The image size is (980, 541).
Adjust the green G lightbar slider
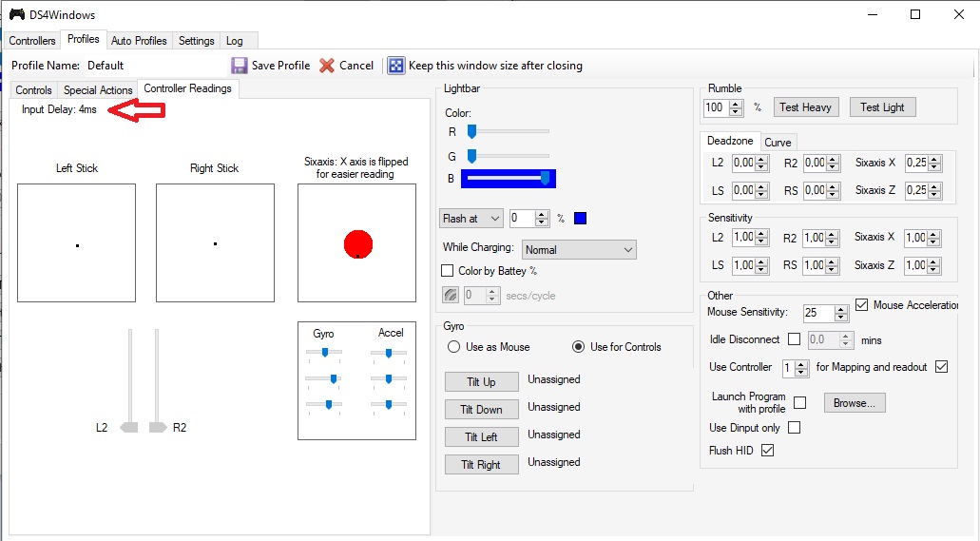(509, 156)
